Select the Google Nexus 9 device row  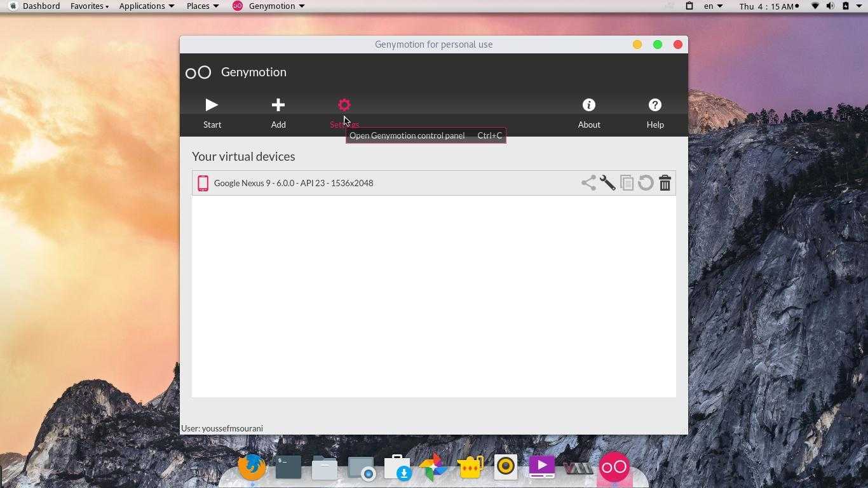[x=381, y=183]
